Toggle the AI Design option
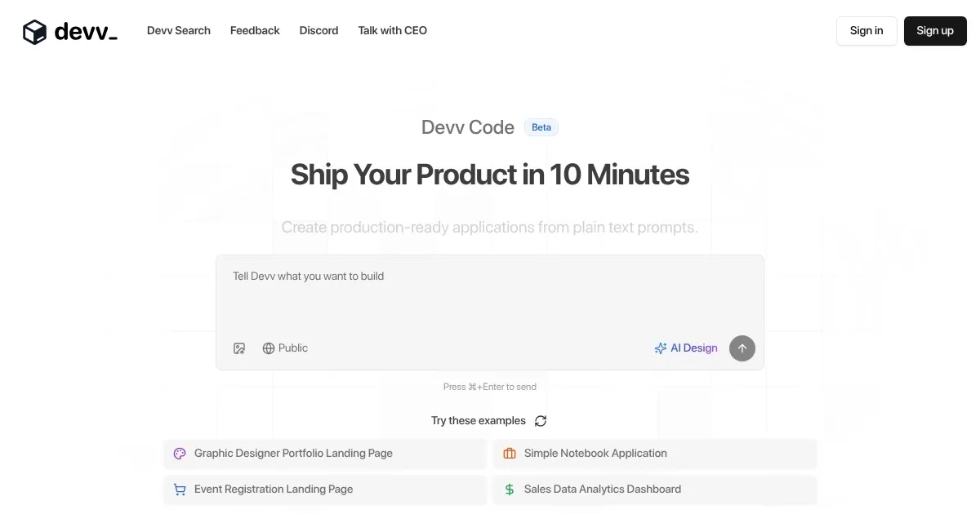This screenshot has height=514, width=980. click(686, 348)
